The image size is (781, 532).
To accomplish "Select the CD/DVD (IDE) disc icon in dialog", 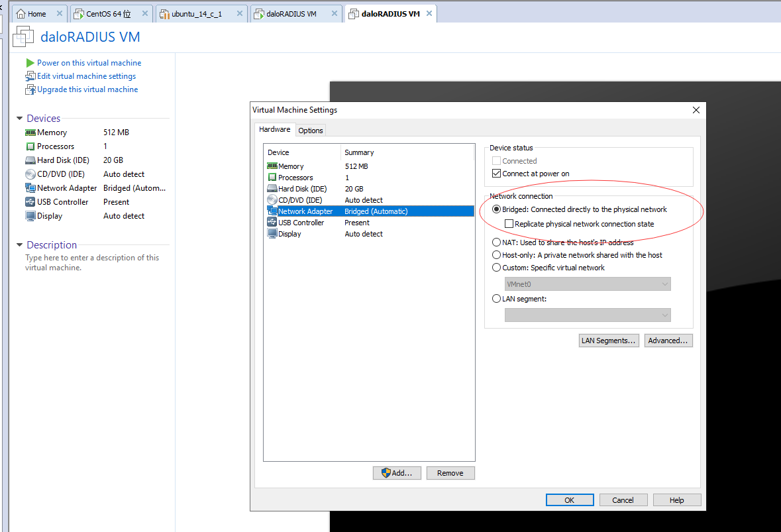I will 272,200.
